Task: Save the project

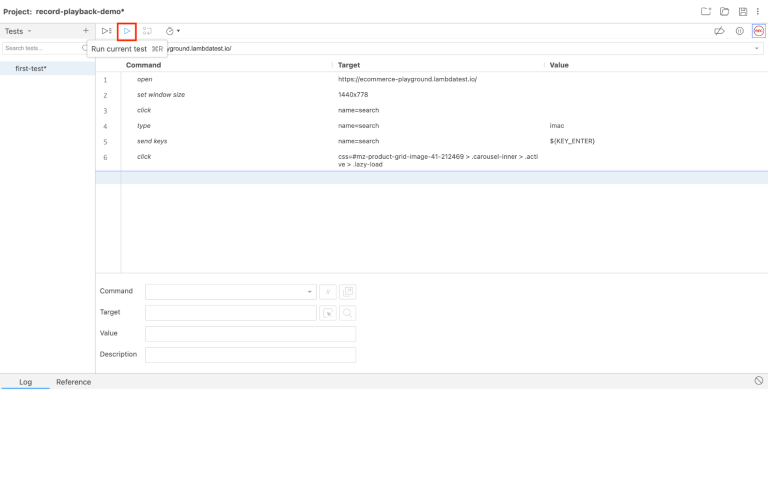Action: click(743, 11)
